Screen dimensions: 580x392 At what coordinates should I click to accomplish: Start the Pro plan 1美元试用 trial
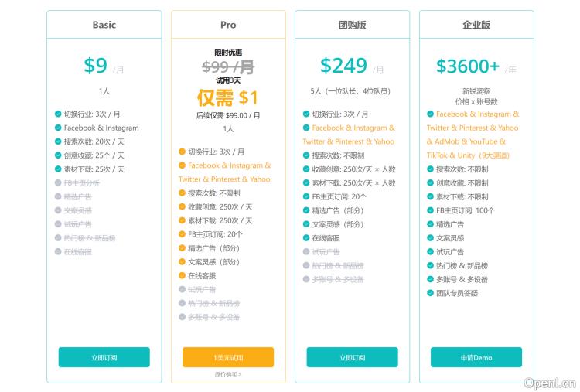coord(228,357)
